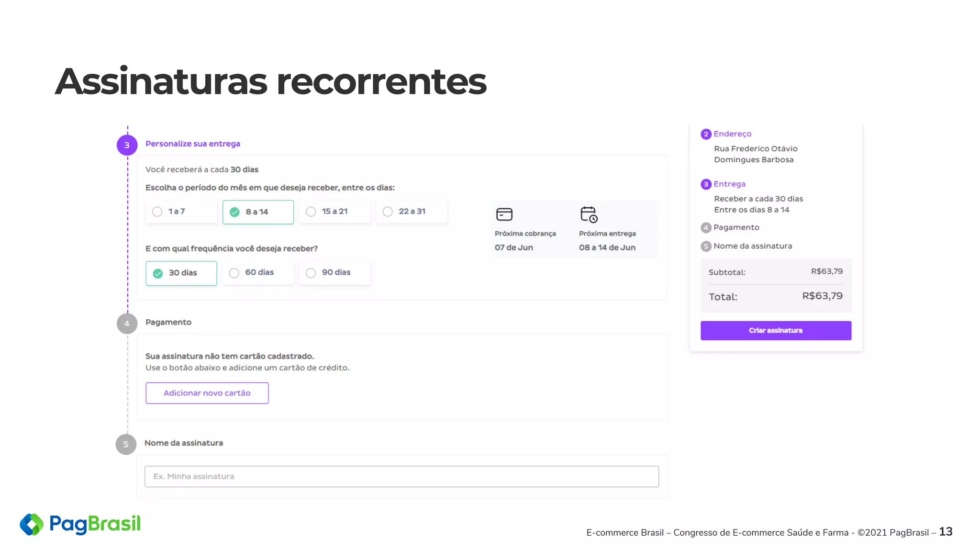The height and width of the screenshot is (551, 980).
Task: Select the '30 dias' frequency option
Action: [x=181, y=273]
